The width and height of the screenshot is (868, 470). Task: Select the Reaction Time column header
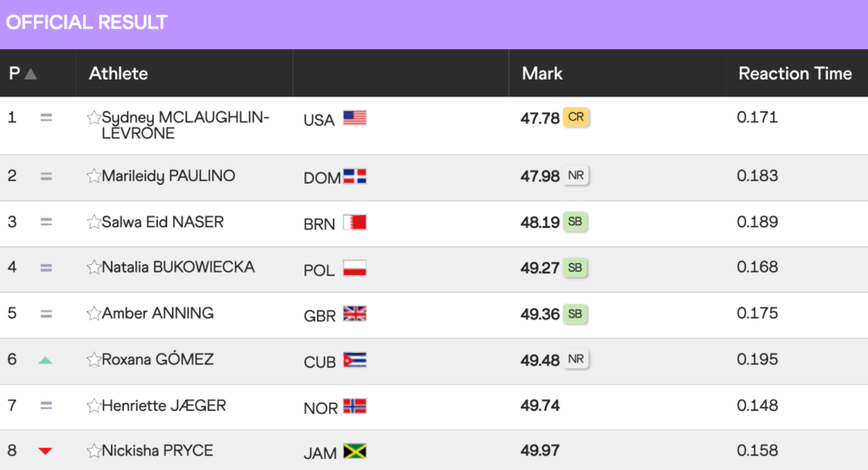click(x=795, y=74)
